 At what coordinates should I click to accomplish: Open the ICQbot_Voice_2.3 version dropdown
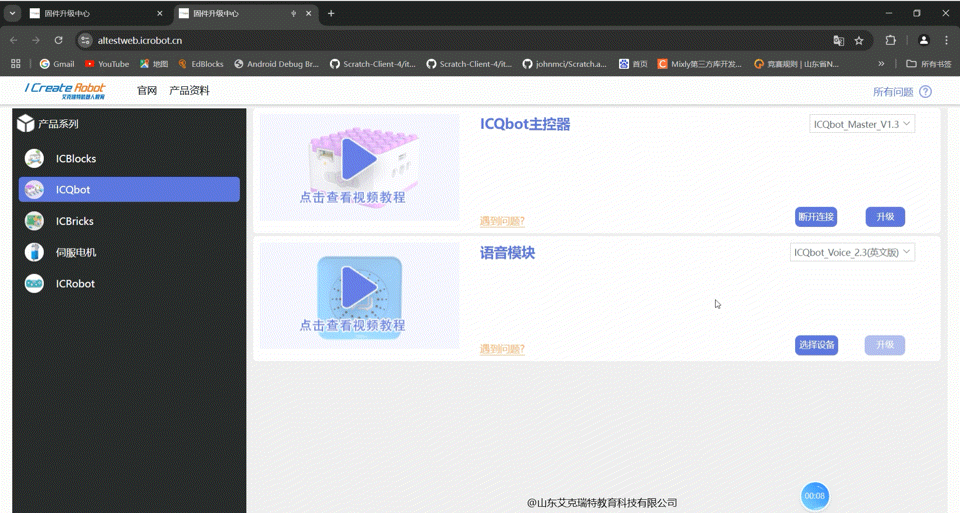852,252
